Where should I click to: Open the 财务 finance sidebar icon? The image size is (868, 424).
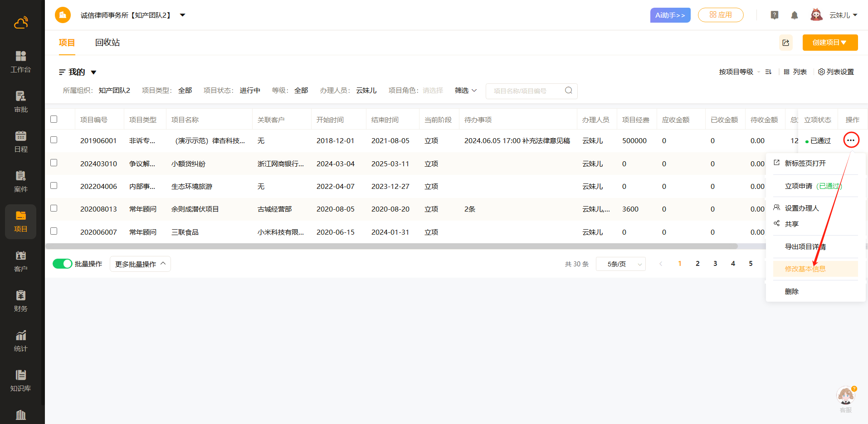coord(21,300)
